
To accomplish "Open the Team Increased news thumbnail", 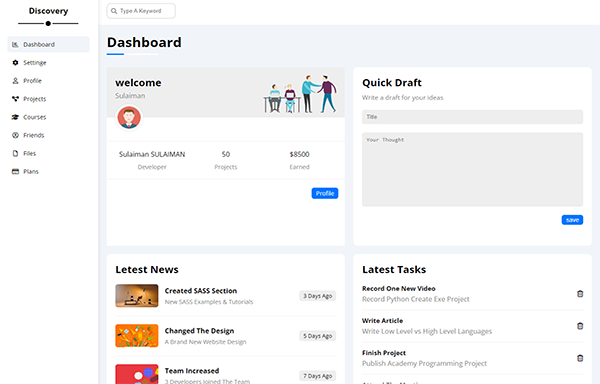I will click(x=137, y=374).
